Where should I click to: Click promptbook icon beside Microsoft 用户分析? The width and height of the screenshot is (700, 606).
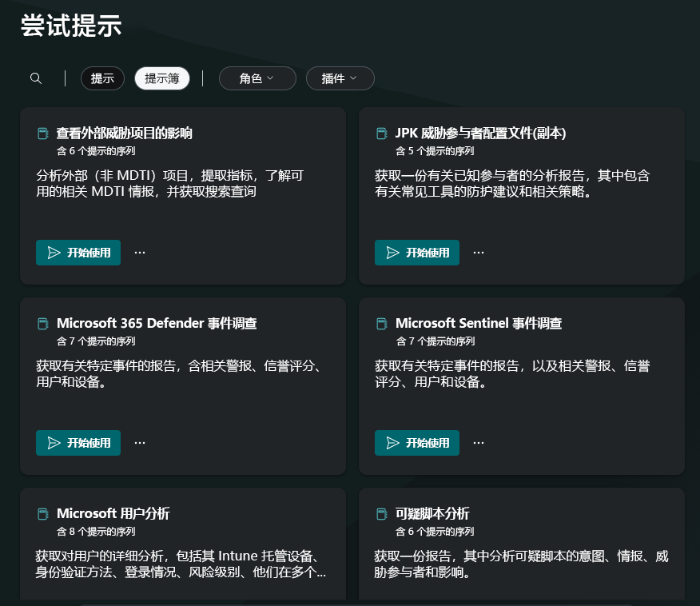click(x=43, y=514)
